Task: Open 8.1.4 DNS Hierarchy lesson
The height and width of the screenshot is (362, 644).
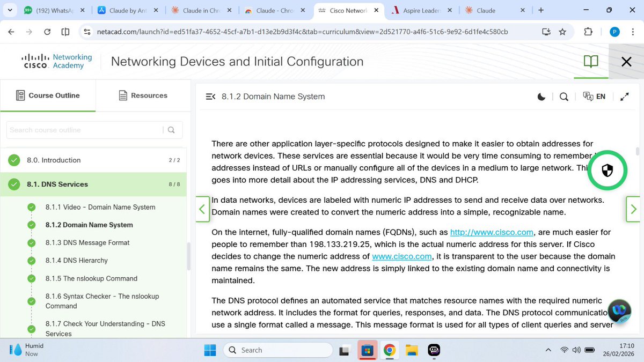Action: tap(76, 260)
